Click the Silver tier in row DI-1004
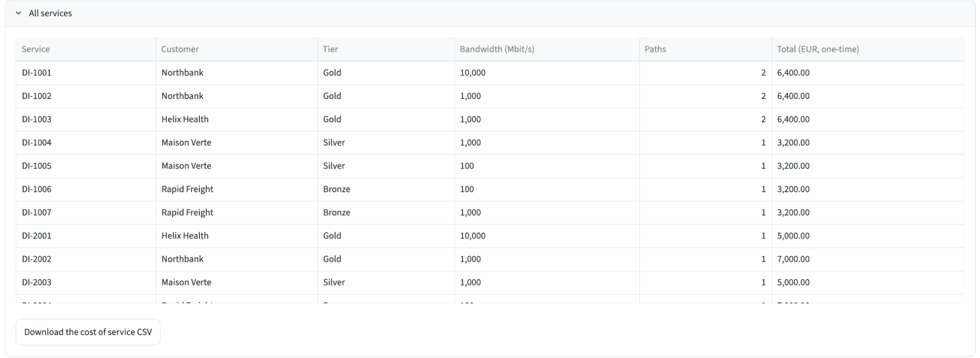 pos(386,143)
